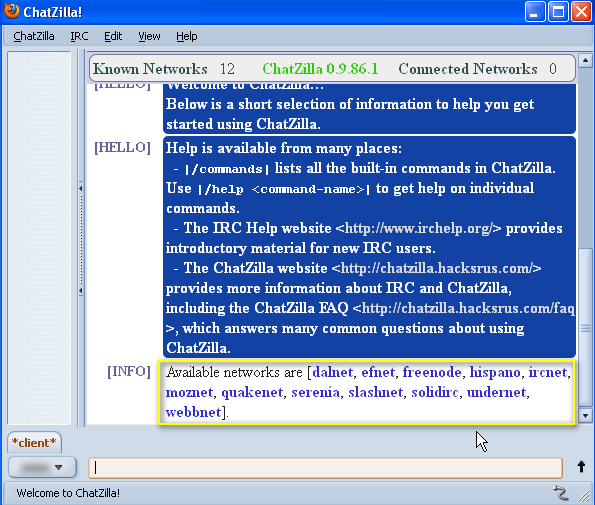Image resolution: width=595 pixels, height=505 pixels.
Task: Click the solidirc network link
Action: click(x=434, y=392)
